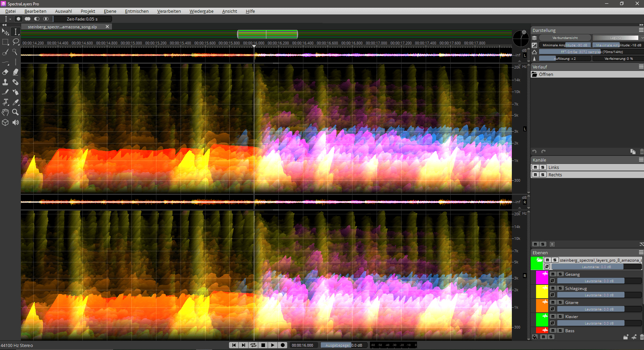Open the Ebenen panel options menu

641,253
